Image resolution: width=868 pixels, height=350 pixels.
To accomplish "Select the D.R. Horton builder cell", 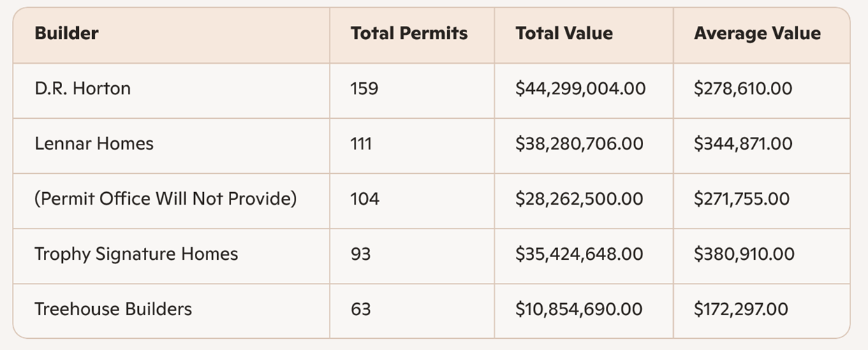I will 82,89.
